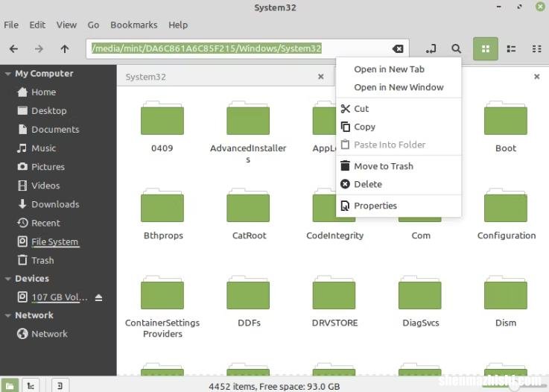
Task: Select the Dism folder
Action: (x=506, y=302)
